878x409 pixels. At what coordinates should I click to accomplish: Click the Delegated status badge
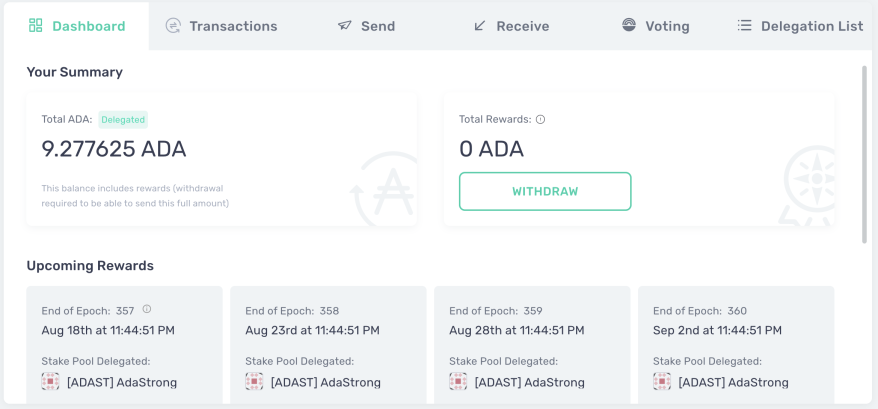[123, 119]
